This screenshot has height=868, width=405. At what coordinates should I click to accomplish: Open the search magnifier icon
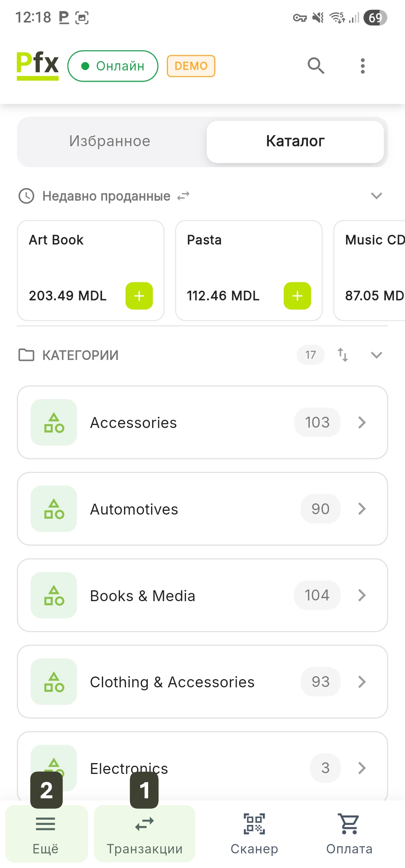click(x=316, y=66)
